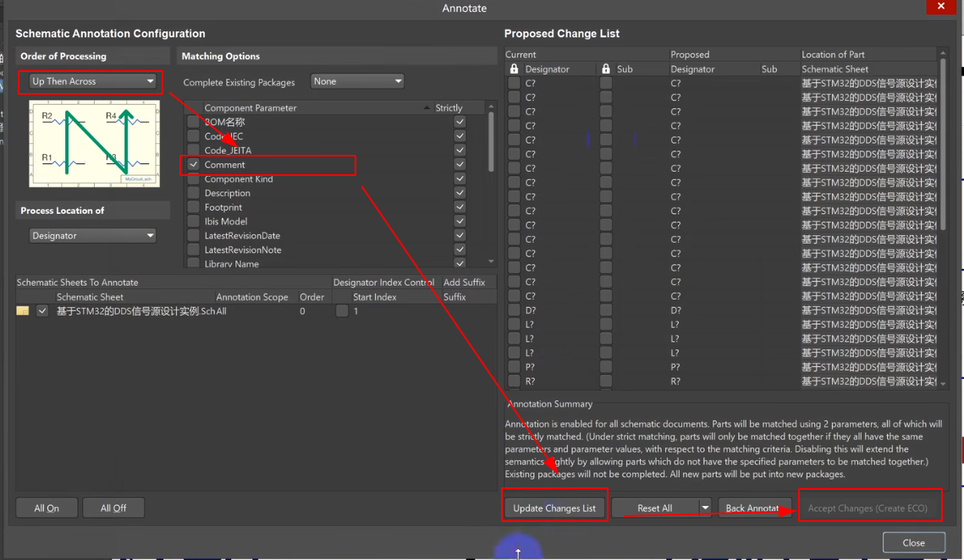The height and width of the screenshot is (560, 964).
Task: Tick the Code_JEITA parameter checkbox
Action: click(194, 151)
